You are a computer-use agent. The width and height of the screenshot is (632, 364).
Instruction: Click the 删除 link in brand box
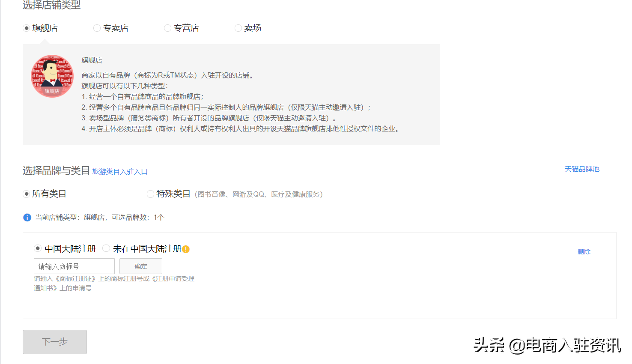584,252
